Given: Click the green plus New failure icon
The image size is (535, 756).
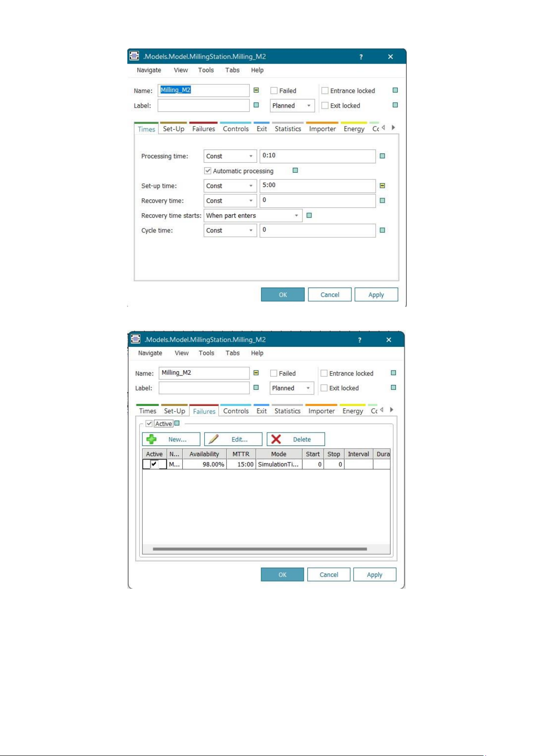Looking at the screenshot, I should click(152, 439).
